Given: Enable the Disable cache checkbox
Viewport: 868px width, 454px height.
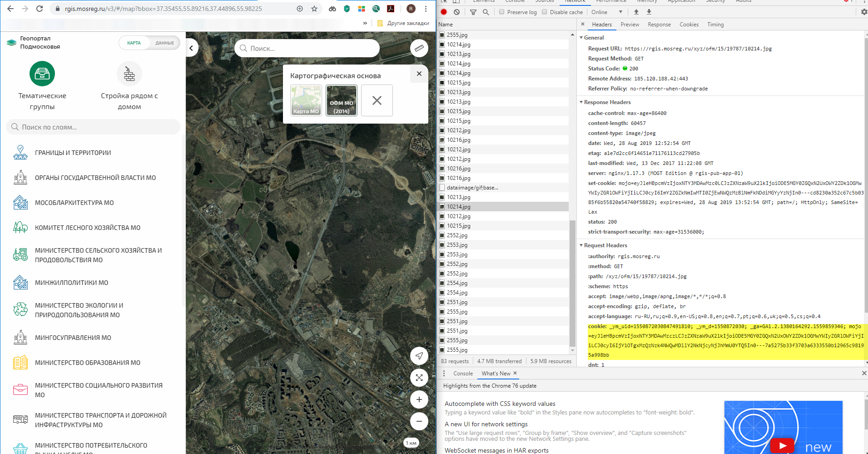Looking at the screenshot, I should (544, 12).
